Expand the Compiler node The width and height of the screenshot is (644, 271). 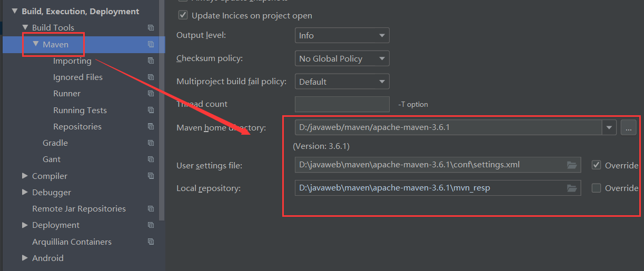click(25, 176)
